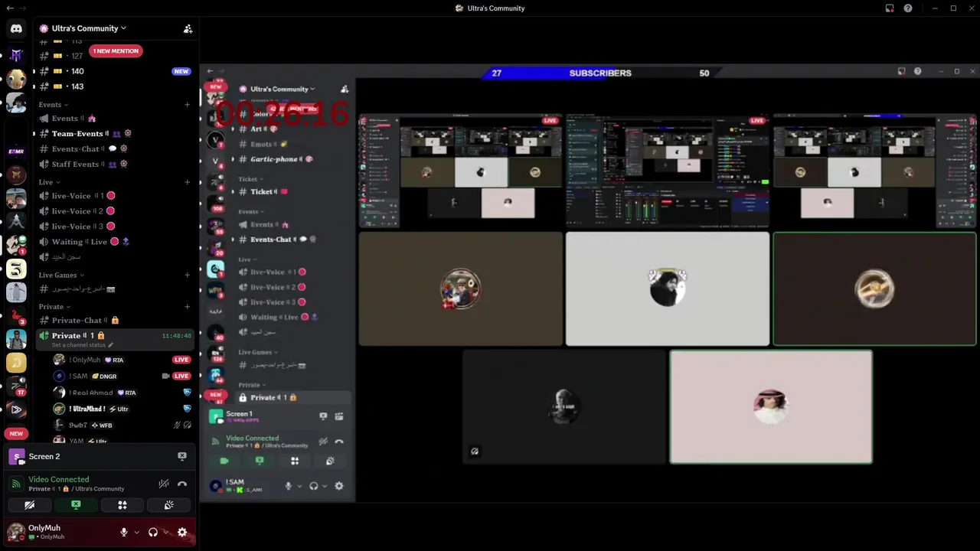The height and width of the screenshot is (551, 980).
Task: Open headphone output options arrow
Action: pos(165,532)
